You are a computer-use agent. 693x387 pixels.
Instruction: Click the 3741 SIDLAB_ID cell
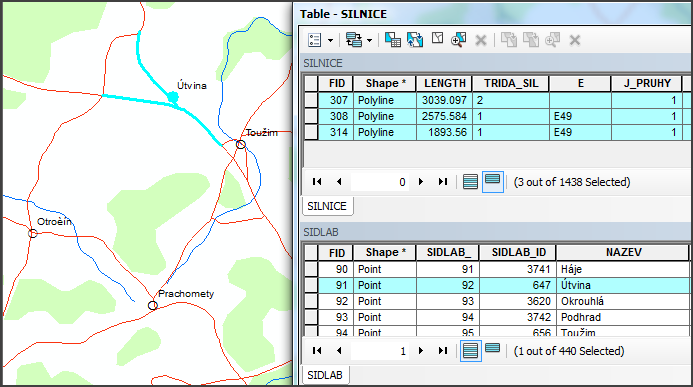[518, 269]
